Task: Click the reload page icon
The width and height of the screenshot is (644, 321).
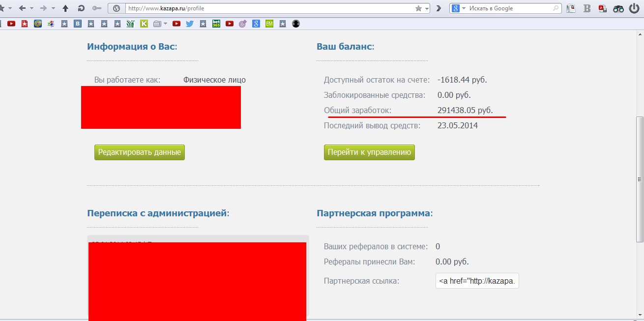Action: [x=81, y=8]
